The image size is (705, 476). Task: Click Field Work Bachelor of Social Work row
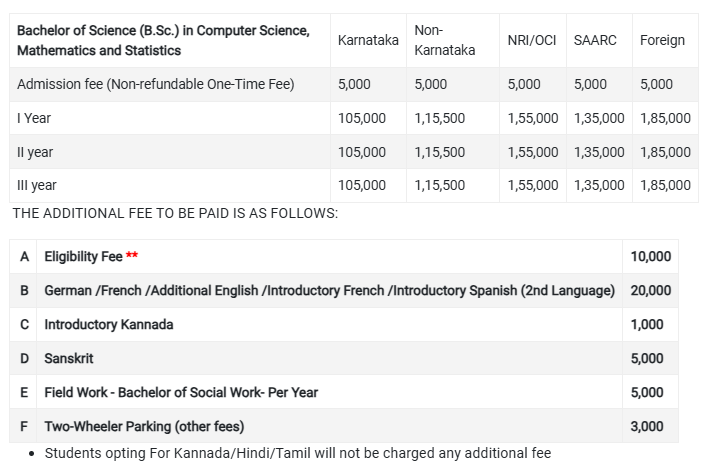point(344,392)
